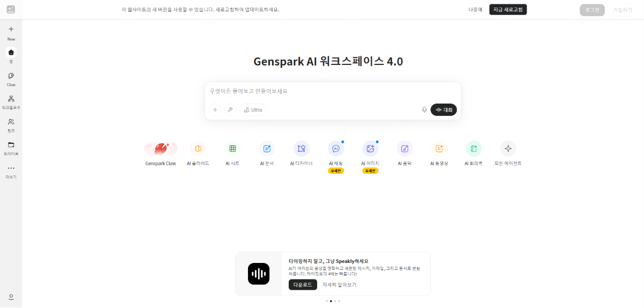Focus the 무엇이든 물어보고 만들어보세요 input field

click(333, 91)
